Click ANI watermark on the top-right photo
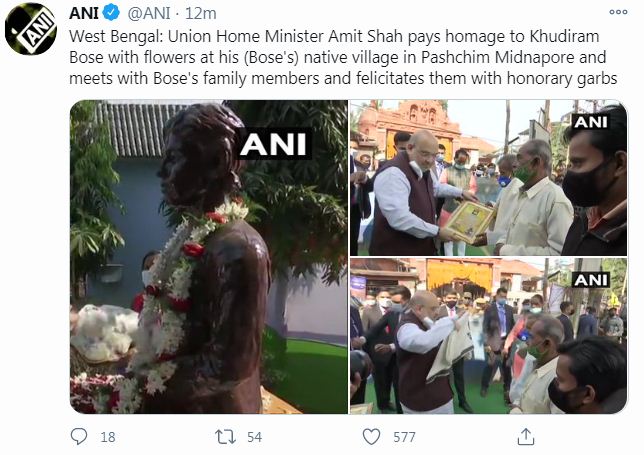Image resolution: width=644 pixels, height=455 pixels. (591, 122)
